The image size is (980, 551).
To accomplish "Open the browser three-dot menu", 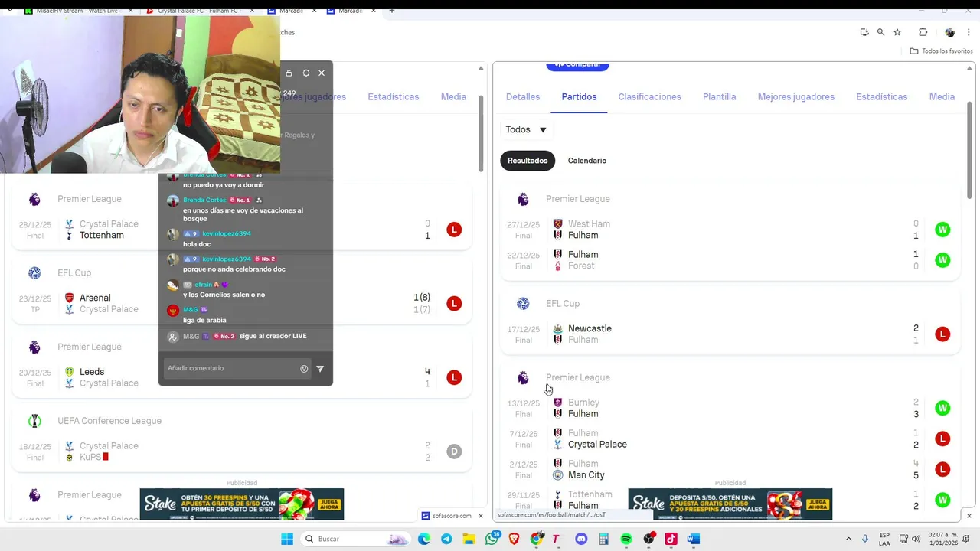I will pos(968,32).
